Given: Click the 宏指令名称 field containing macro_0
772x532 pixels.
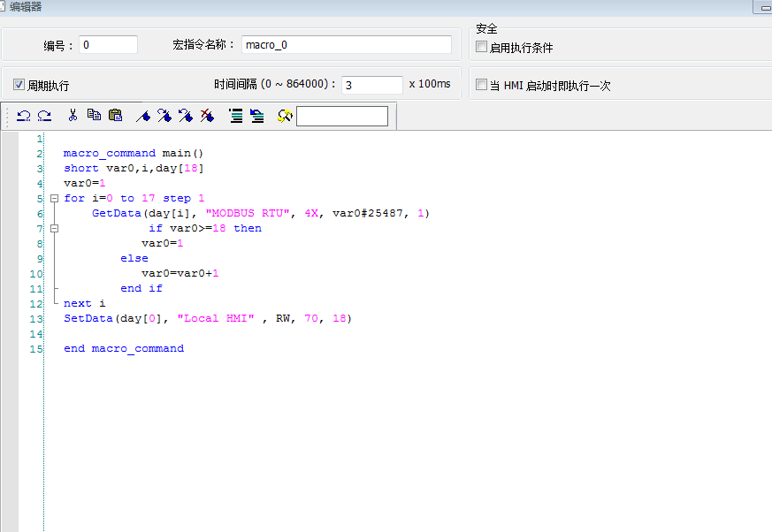Looking at the screenshot, I should (346, 44).
